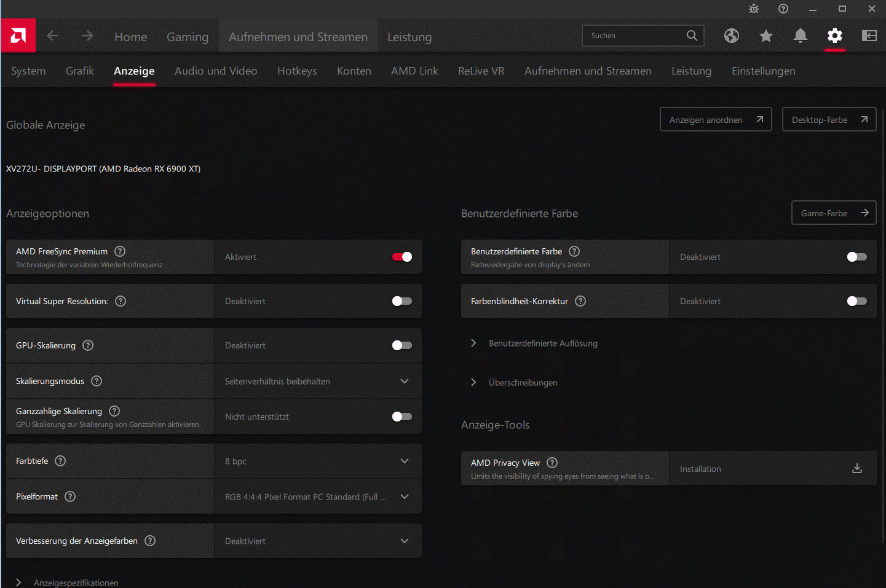This screenshot has width=886, height=588.
Task: Click the AMD logo icon
Action: click(x=18, y=36)
